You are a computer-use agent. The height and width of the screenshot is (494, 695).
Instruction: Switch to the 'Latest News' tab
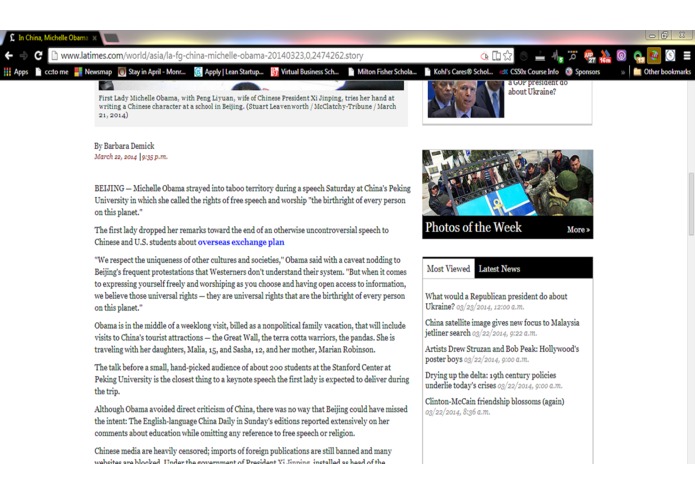click(499, 268)
